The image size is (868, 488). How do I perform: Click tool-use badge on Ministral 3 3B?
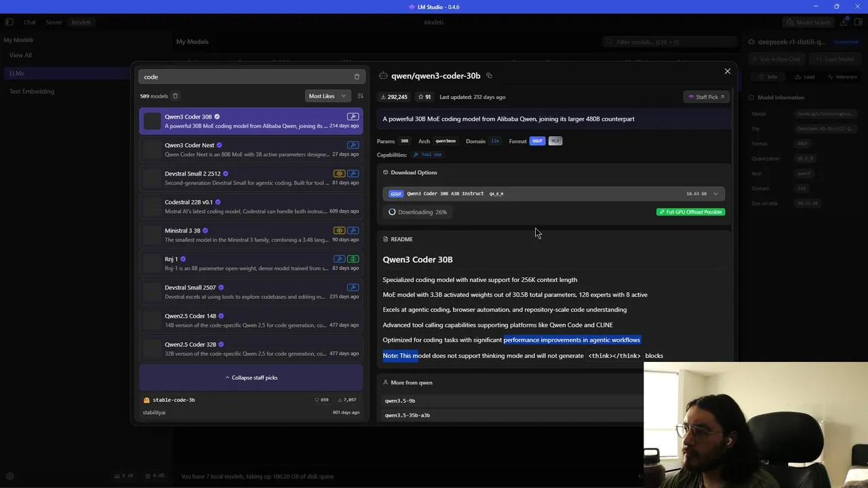pyautogui.click(x=353, y=230)
